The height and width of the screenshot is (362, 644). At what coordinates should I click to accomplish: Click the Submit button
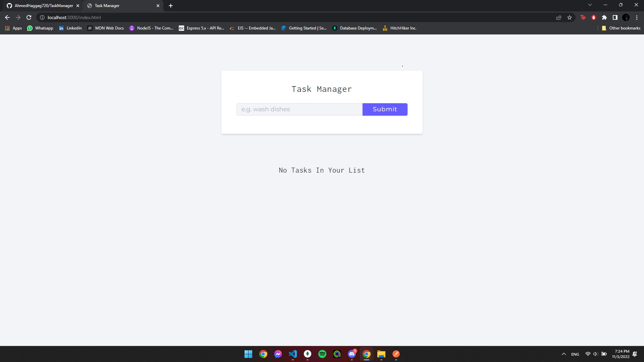pos(385,109)
